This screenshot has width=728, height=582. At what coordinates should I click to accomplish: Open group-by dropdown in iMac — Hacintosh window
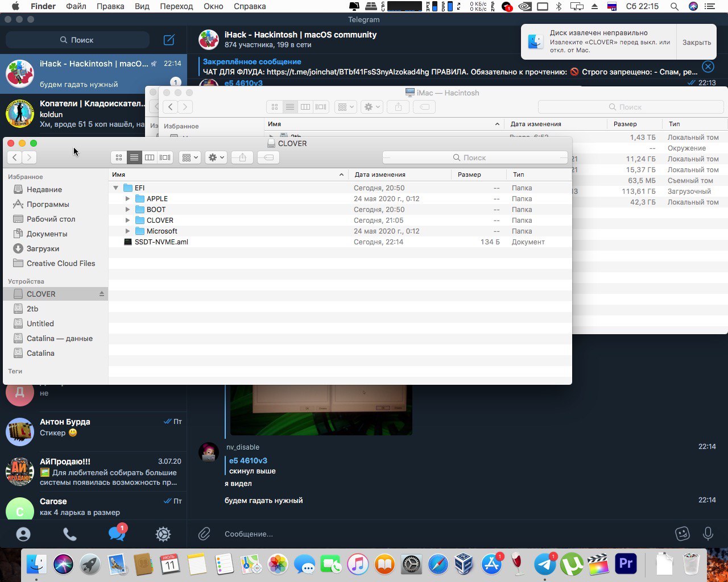(x=346, y=107)
